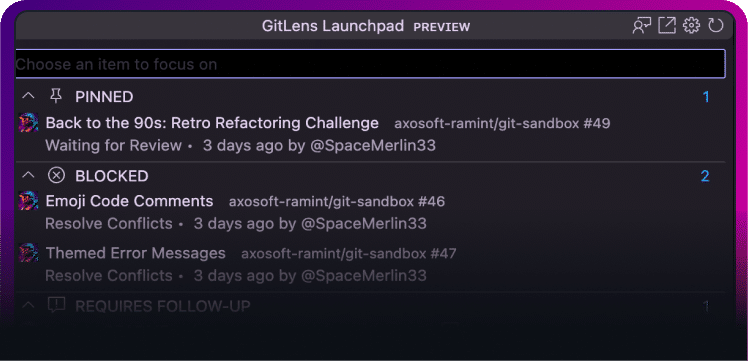
Task: Click the BLOCKED count badge showing 2
Action: coord(705,176)
